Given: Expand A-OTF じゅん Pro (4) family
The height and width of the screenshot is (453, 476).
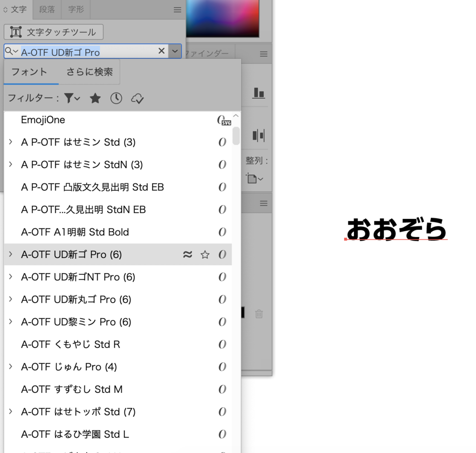Looking at the screenshot, I should tap(10, 367).
